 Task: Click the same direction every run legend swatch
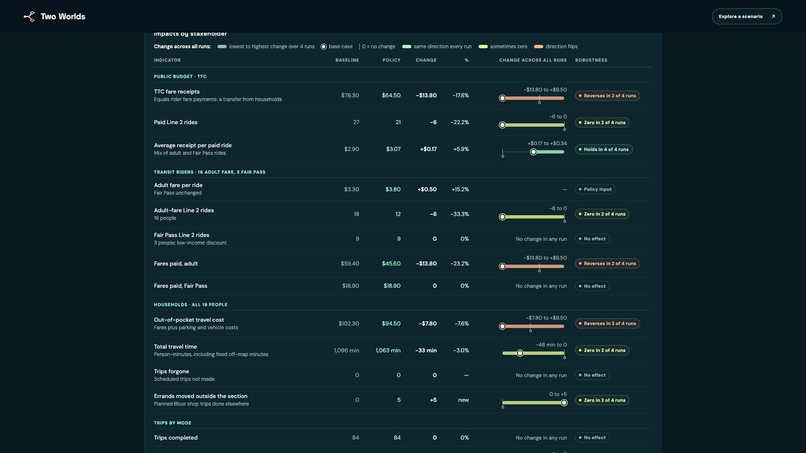tap(407, 46)
